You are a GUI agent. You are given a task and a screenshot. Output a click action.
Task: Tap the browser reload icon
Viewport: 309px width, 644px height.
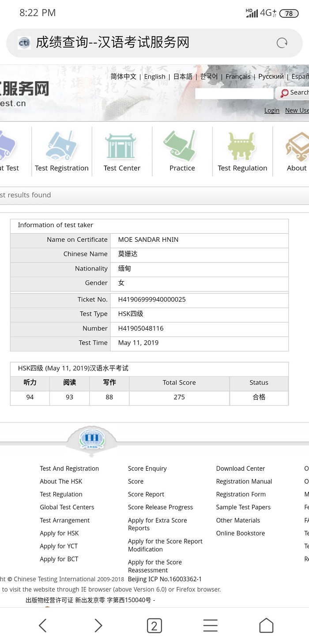point(282,43)
